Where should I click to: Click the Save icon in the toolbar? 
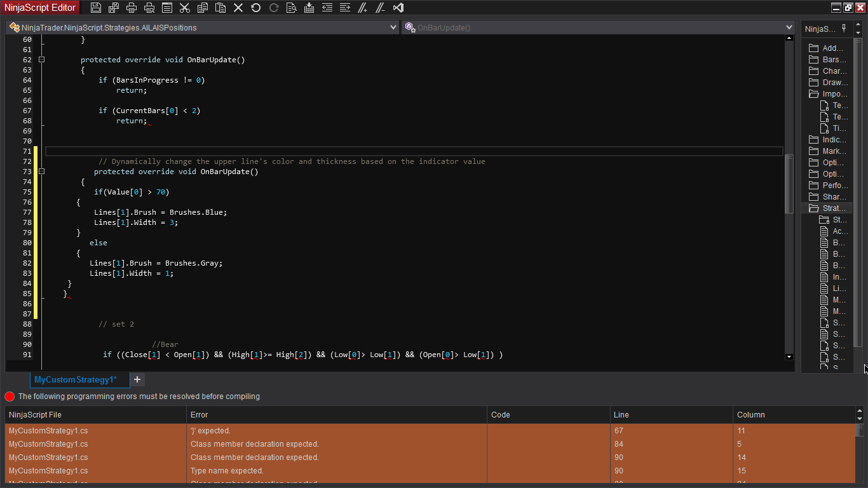pos(96,8)
